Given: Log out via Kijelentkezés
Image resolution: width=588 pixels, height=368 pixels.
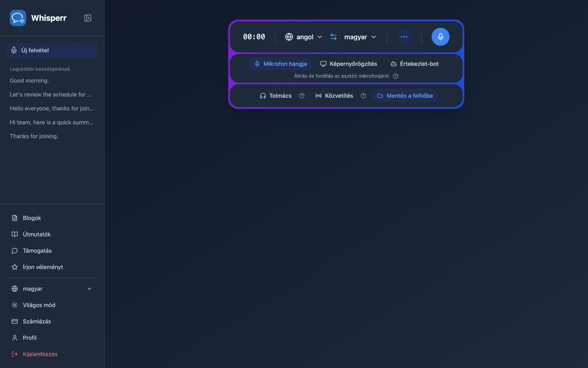Looking at the screenshot, I should 52,354.
